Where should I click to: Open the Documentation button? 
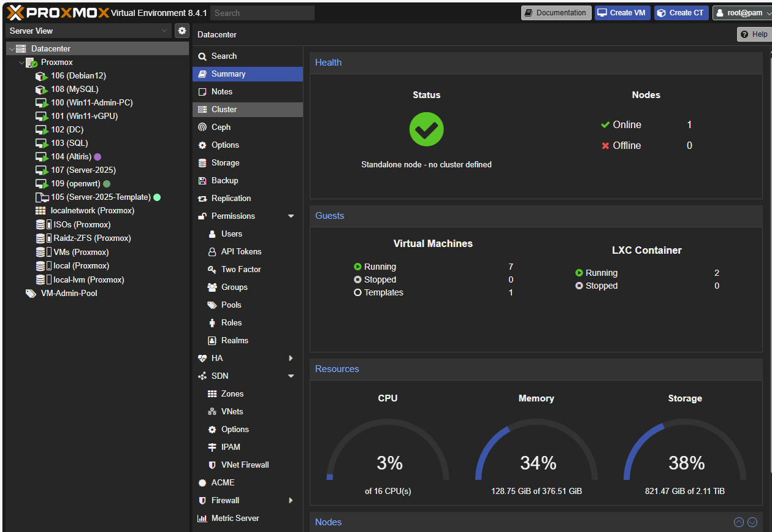(556, 13)
